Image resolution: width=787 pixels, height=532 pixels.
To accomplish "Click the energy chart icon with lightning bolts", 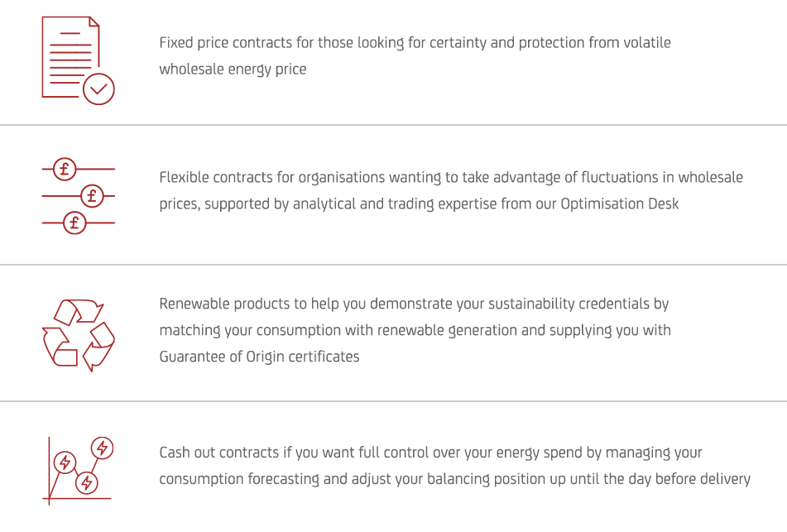I will [x=78, y=470].
